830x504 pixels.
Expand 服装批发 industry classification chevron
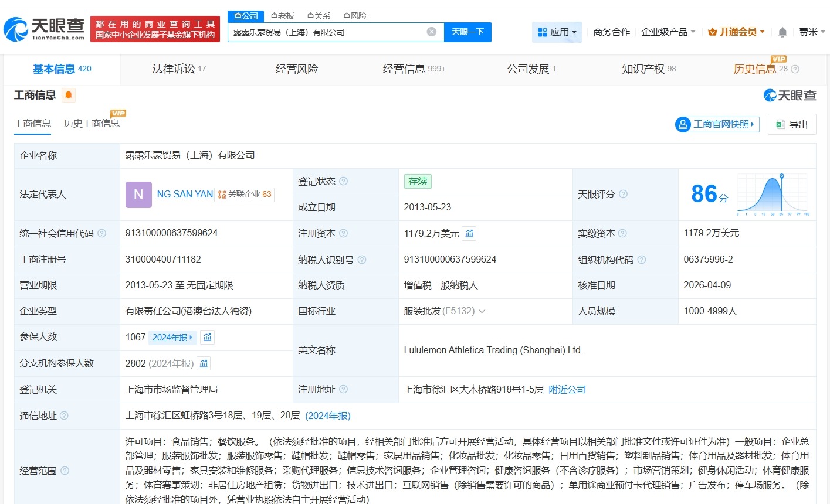pos(482,311)
